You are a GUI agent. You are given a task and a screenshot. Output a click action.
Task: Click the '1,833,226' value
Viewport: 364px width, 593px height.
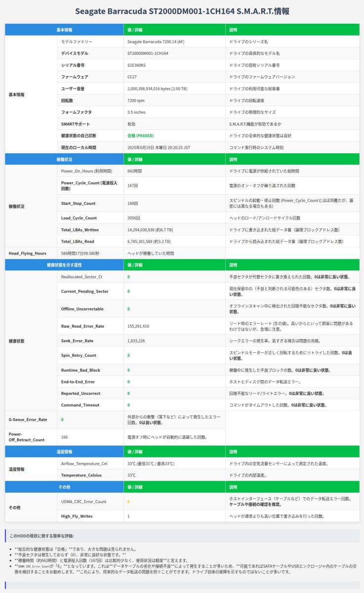[x=136, y=341]
